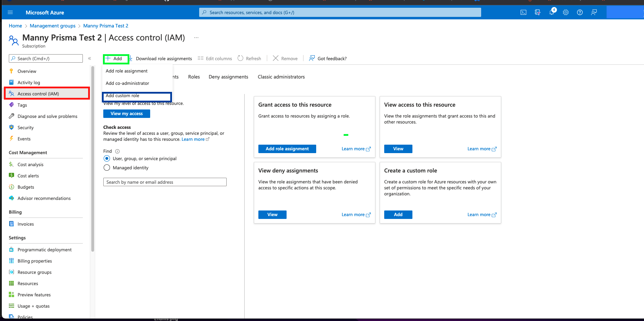Select User, group, or service principal radio
The image size is (644, 321).
107,159
